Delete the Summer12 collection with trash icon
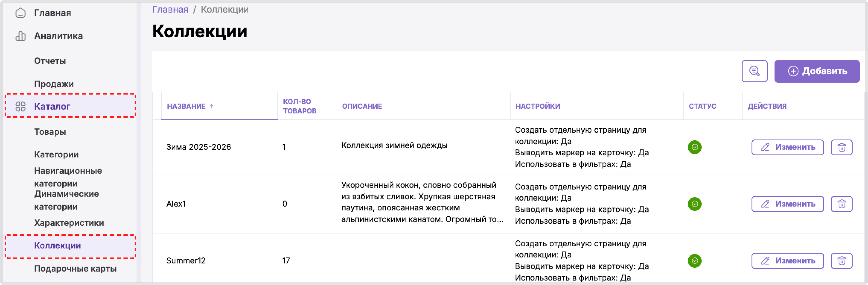The height and width of the screenshot is (285, 868). (x=841, y=261)
